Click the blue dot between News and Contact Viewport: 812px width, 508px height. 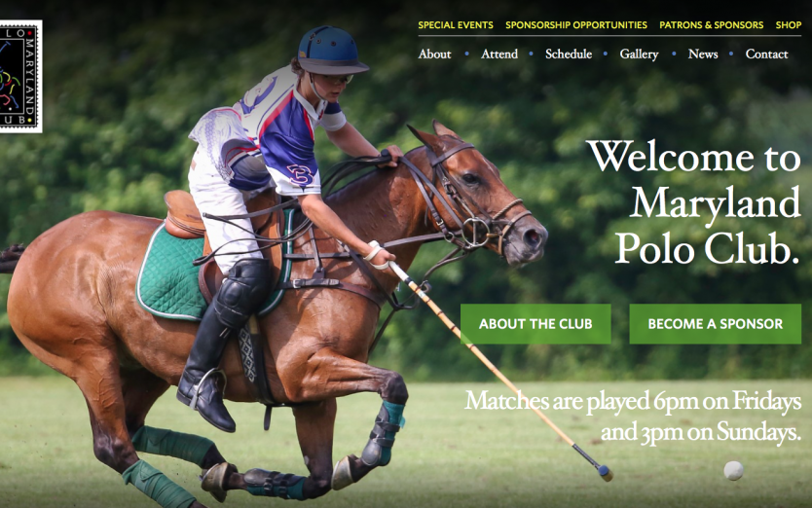click(x=731, y=54)
